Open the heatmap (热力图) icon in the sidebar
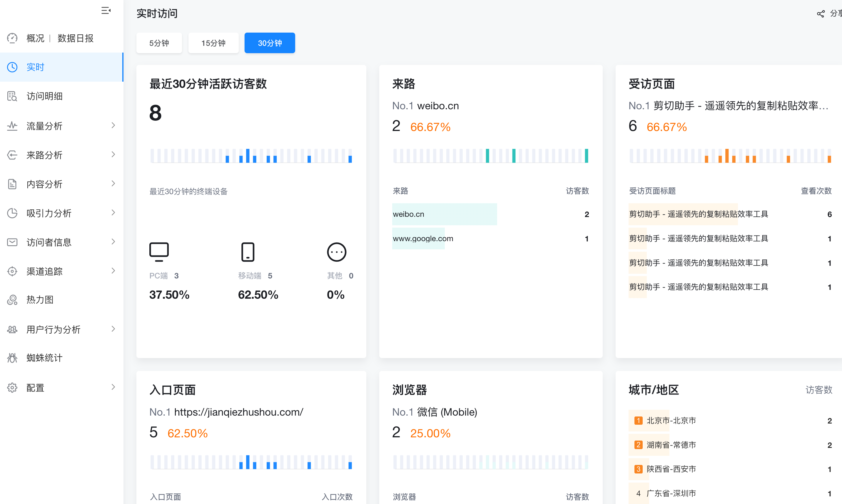 12,300
